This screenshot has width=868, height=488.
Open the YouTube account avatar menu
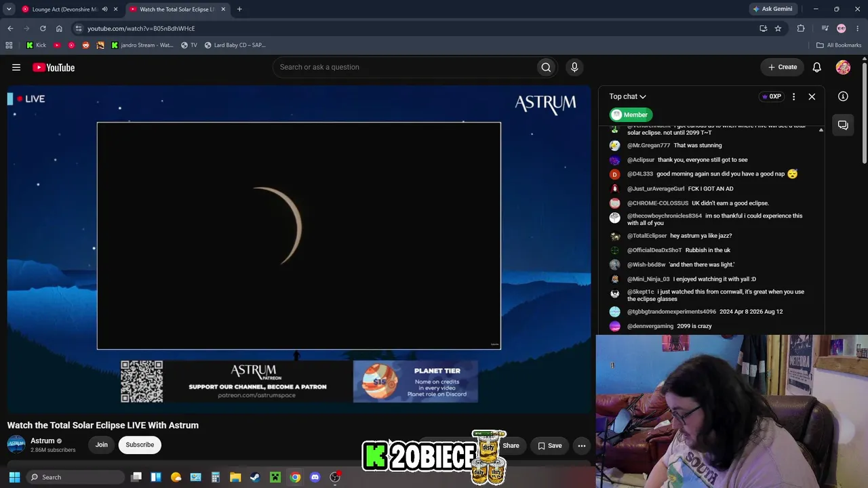(x=843, y=67)
